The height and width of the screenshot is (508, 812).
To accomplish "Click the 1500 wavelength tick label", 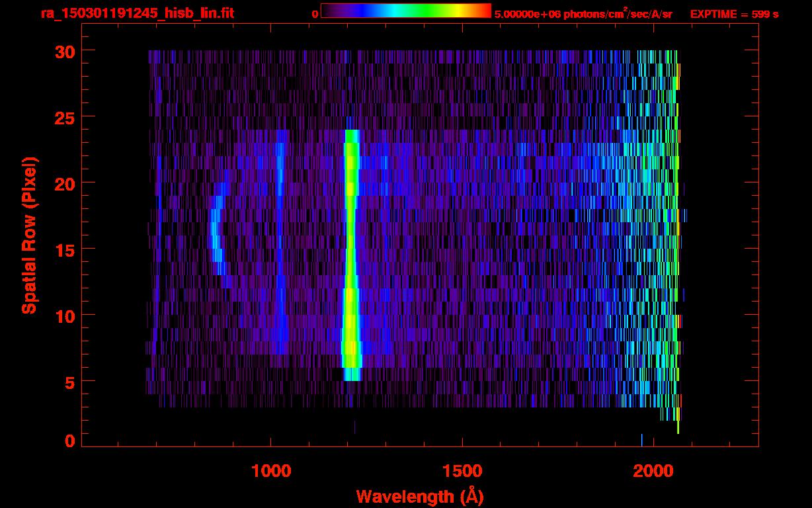I will coord(462,471).
